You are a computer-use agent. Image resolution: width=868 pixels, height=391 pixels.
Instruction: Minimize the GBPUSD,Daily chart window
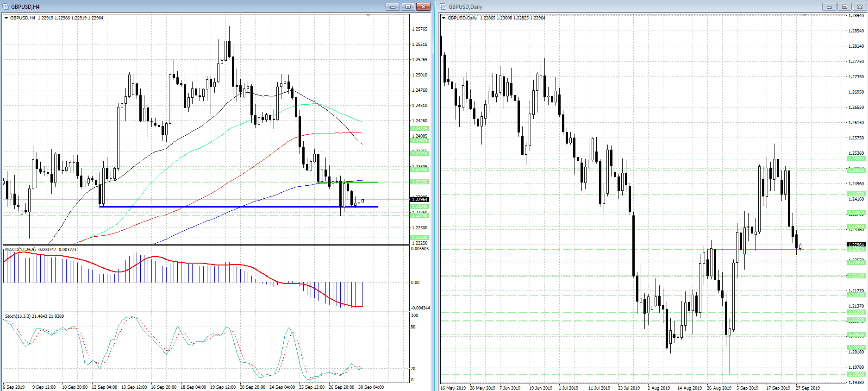click(829, 6)
